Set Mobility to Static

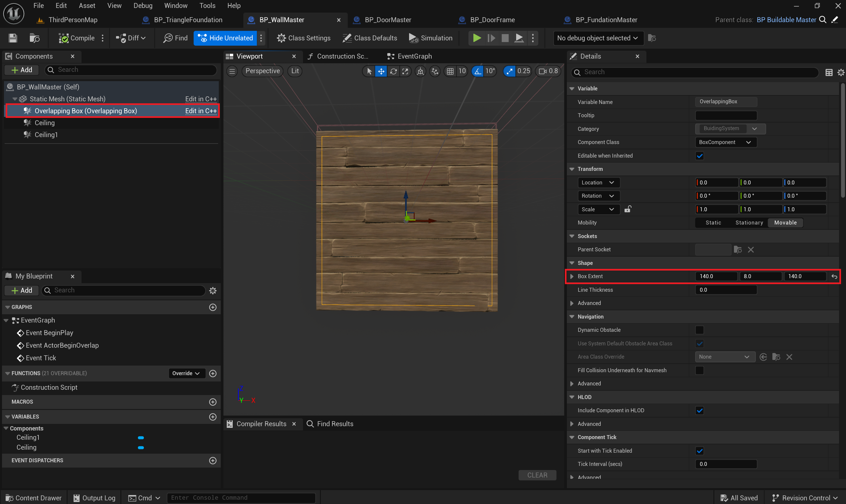(713, 223)
